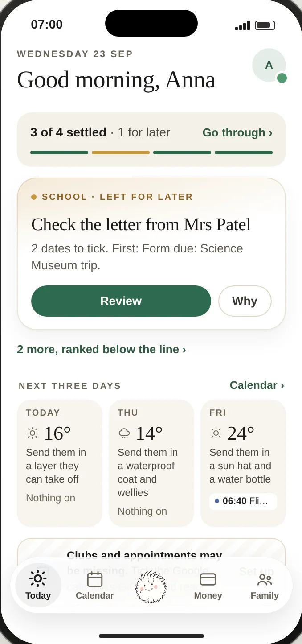Open the 'Go through' link

coord(237,132)
